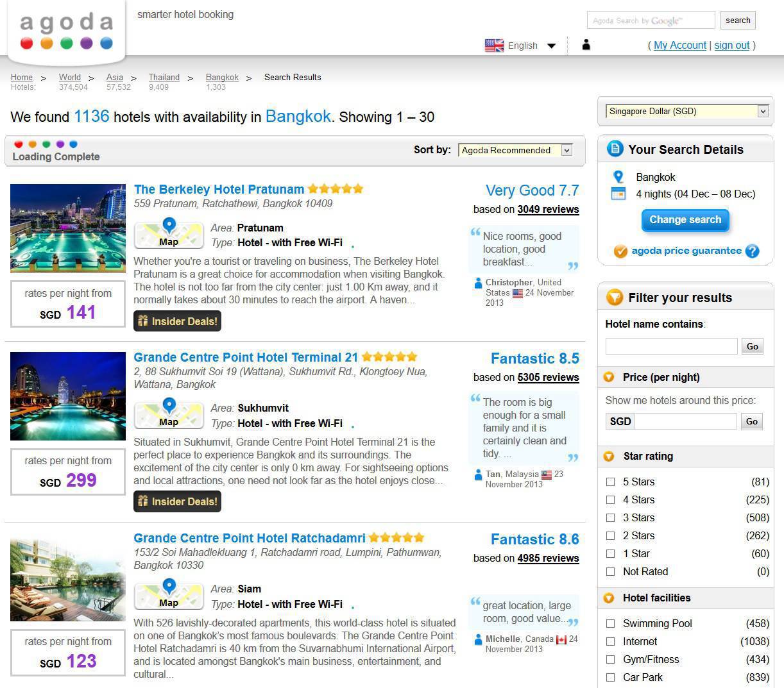784x688 pixels.
Task: Go to Thailand in the breadcrumb
Action: (x=164, y=77)
